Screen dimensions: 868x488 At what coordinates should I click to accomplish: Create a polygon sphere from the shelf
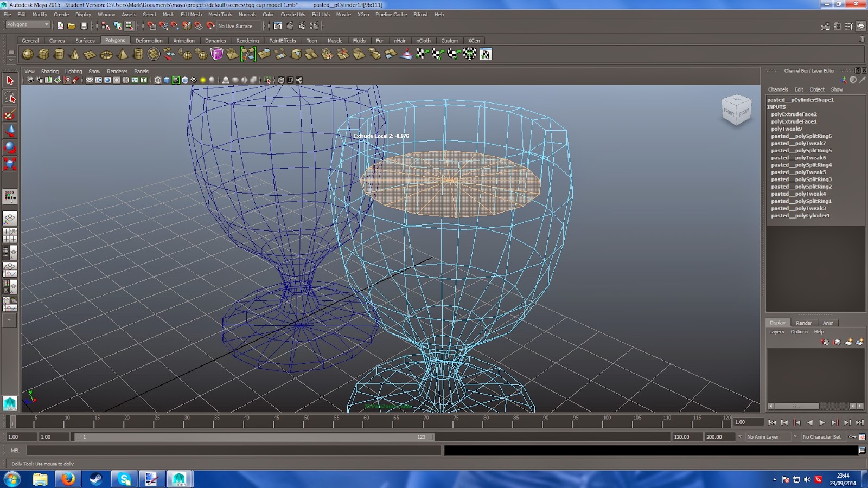(x=28, y=54)
